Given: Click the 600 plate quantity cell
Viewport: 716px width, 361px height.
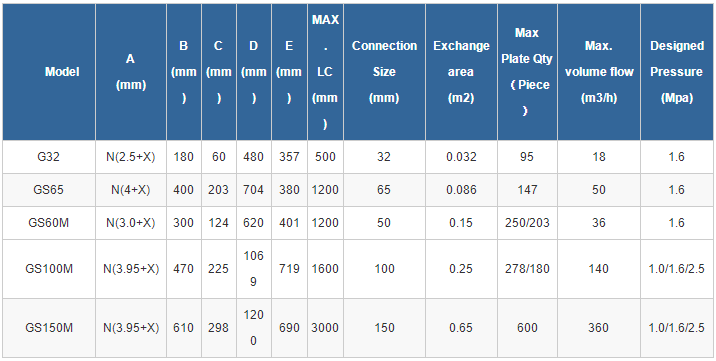Looking at the screenshot, I should point(527,327).
